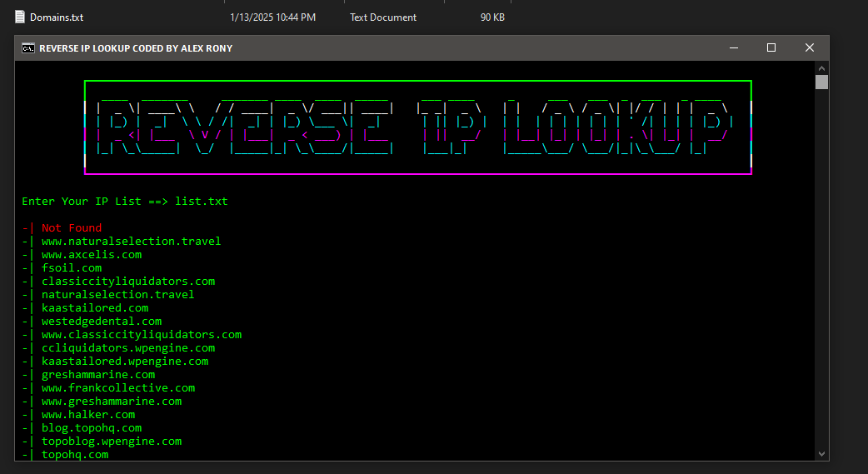Click the 'Enter Your IP List' prompt line
The image size is (868, 474).
point(125,202)
